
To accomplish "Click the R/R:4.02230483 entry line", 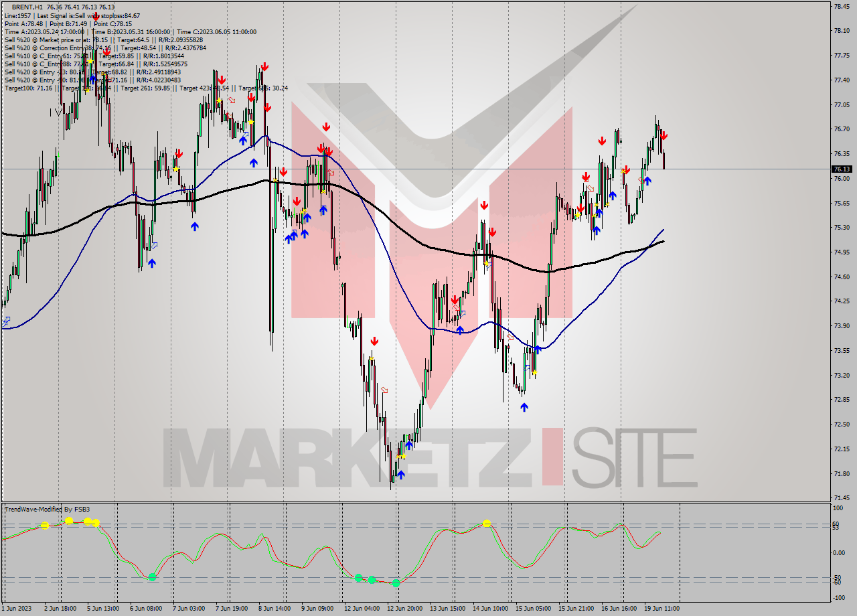I will [94, 80].
